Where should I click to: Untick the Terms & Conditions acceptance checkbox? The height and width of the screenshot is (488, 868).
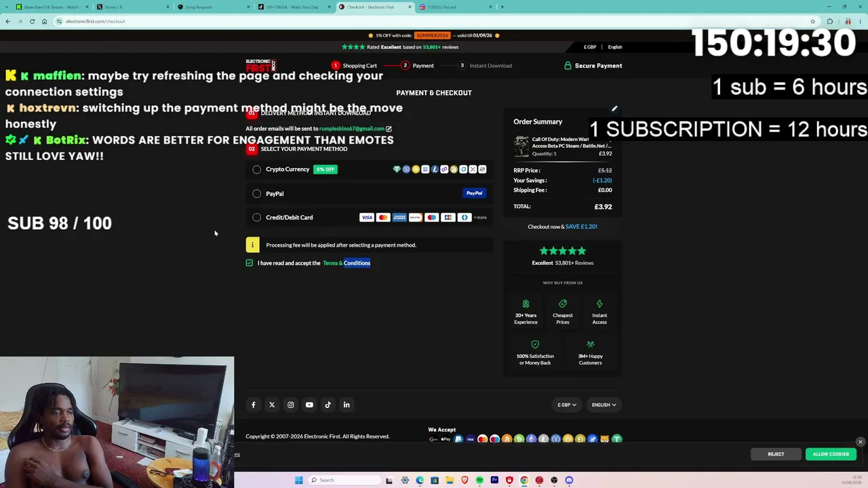250,263
